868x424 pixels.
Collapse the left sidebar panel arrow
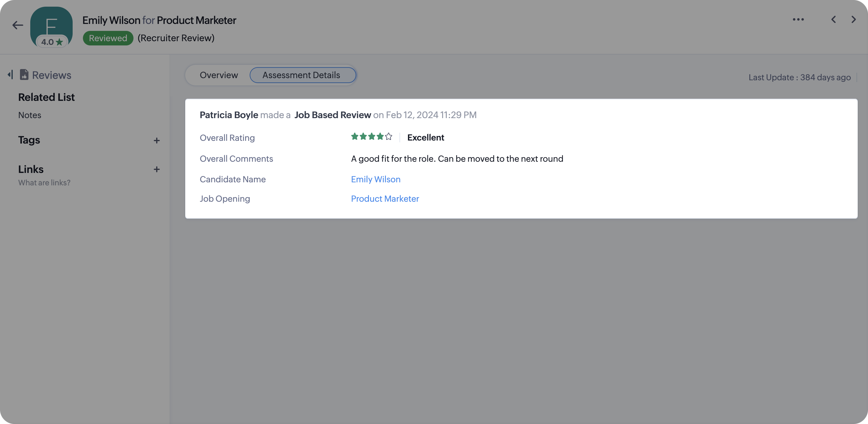[11, 75]
